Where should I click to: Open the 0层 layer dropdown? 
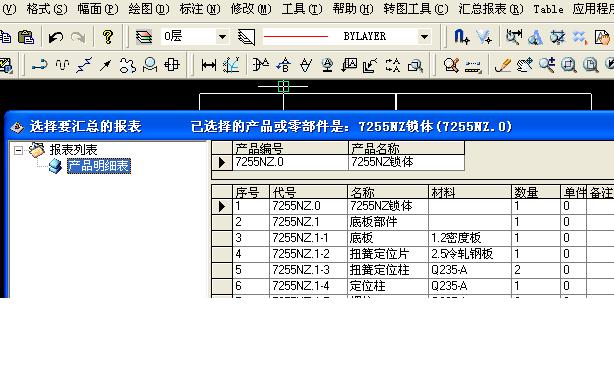222,37
